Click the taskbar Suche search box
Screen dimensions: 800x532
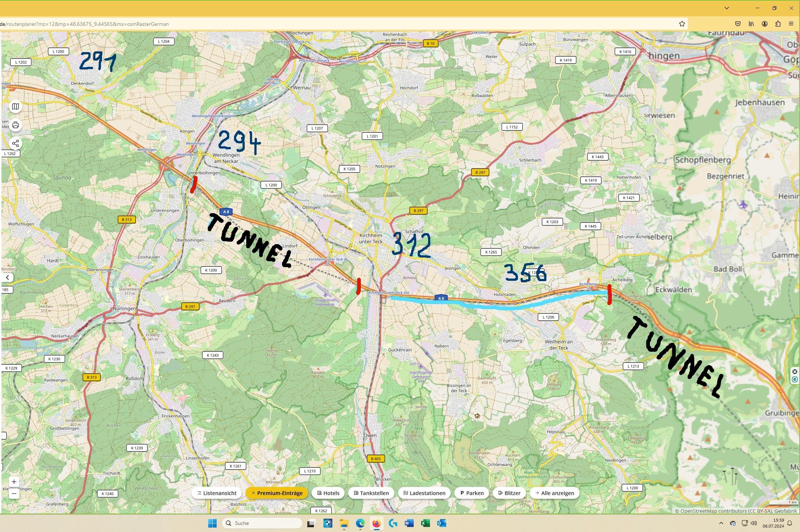pos(262,523)
